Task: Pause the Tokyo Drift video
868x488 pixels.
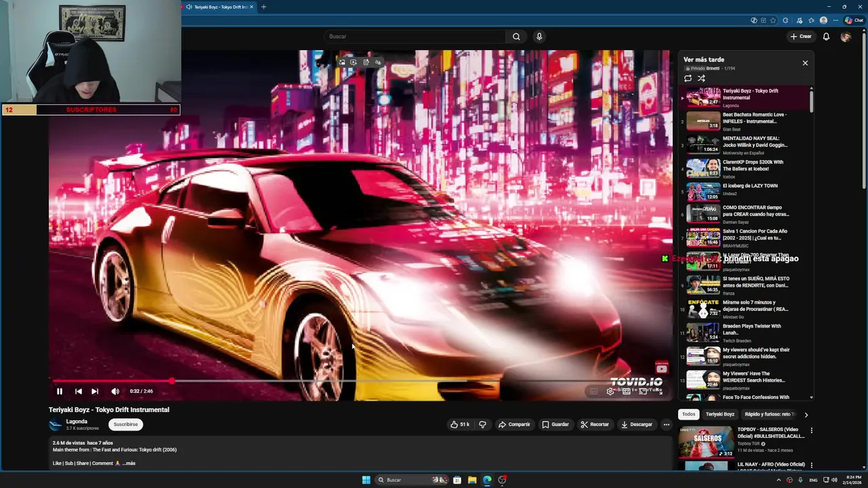Action: (60, 391)
